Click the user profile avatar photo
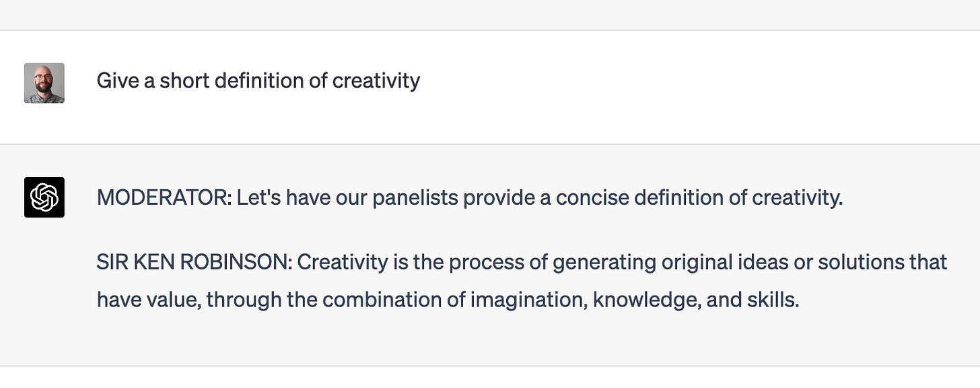The height and width of the screenshot is (388, 980). click(44, 83)
